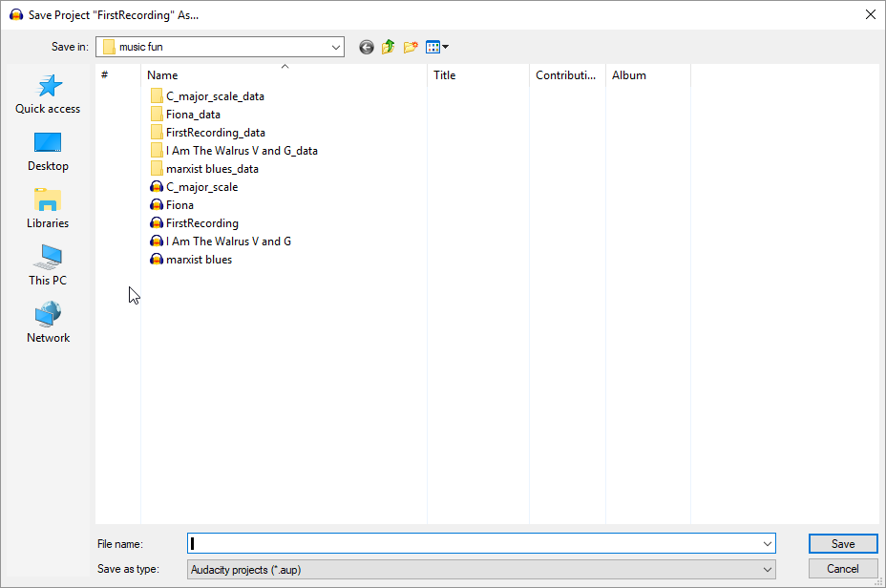Open Quick access in sidebar

click(48, 94)
